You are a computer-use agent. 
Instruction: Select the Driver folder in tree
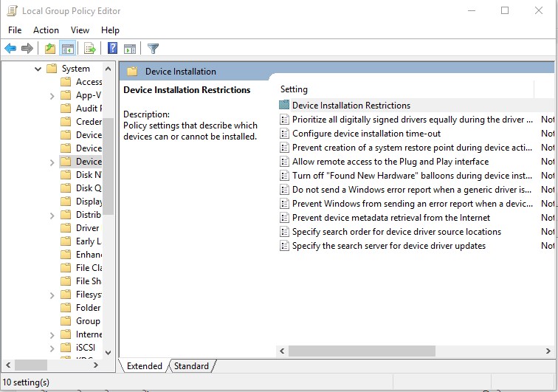[88, 228]
